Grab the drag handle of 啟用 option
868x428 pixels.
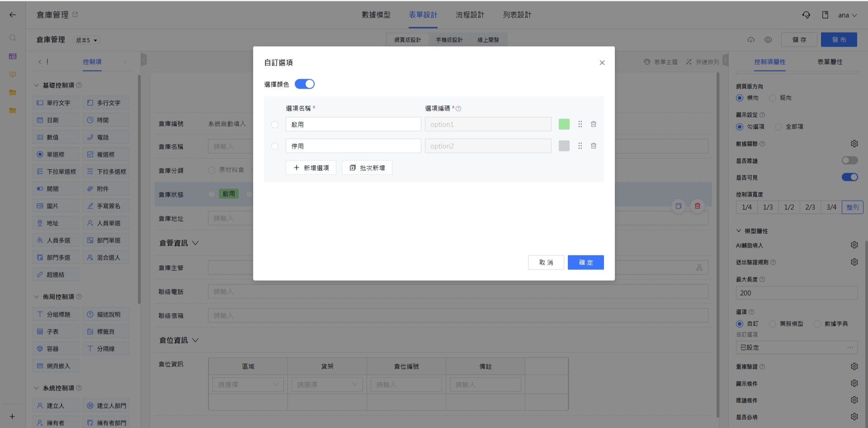click(x=580, y=124)
